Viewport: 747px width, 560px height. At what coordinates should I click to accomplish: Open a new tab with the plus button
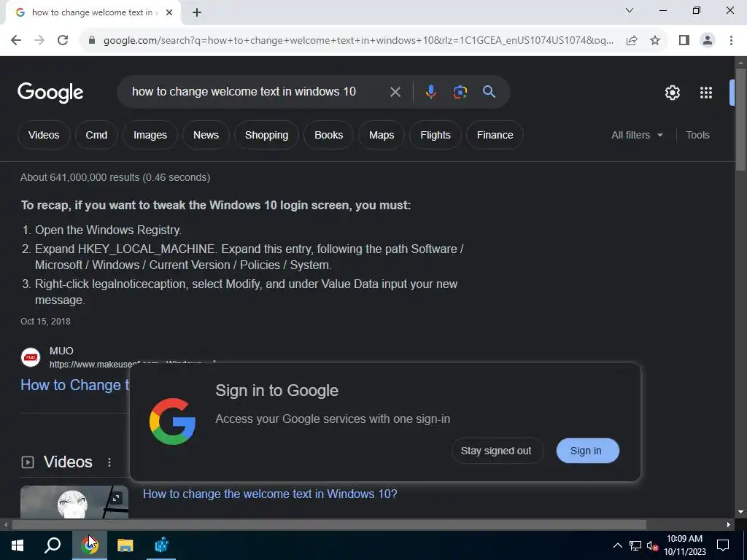pos(197,12)
